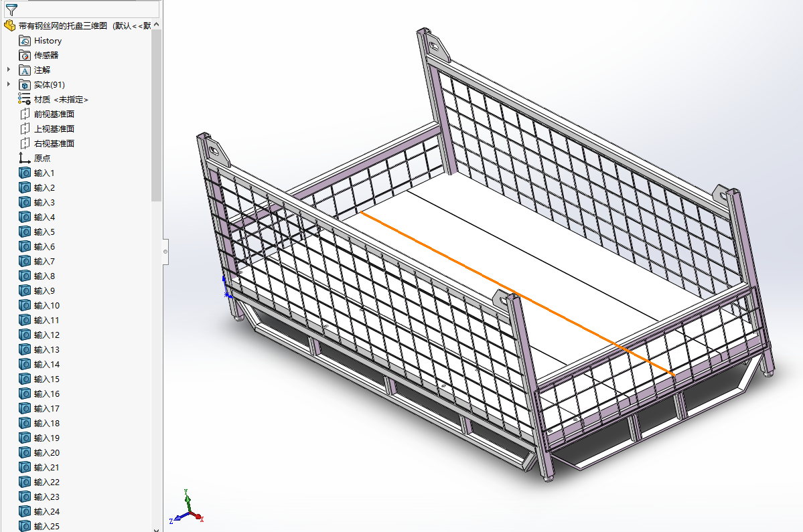Select the 输入24 feature label
Image resolution: width=803 pixels, height=532 pixels.
[x=47, y=511]
